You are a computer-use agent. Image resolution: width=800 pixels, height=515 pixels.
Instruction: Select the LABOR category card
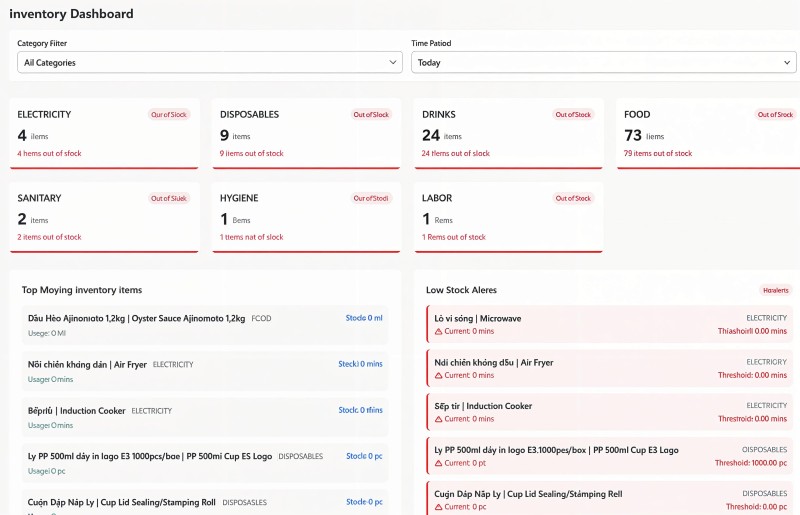(507, 217)
